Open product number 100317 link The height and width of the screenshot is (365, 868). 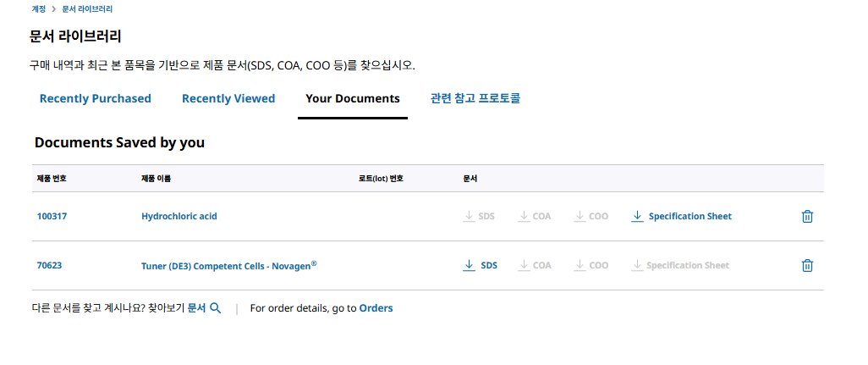(x=52, y=216)
